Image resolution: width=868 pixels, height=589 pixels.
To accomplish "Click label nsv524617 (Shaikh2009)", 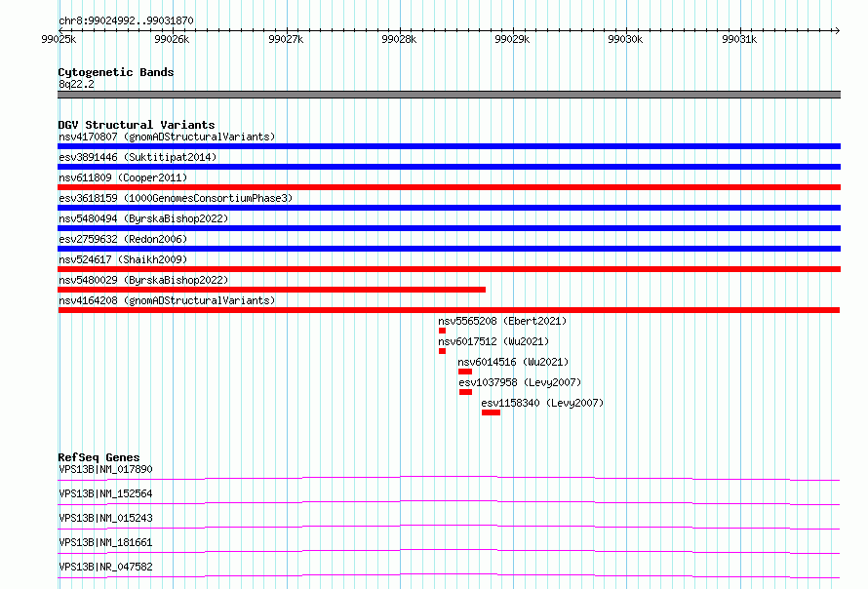I will click(123, 259).
